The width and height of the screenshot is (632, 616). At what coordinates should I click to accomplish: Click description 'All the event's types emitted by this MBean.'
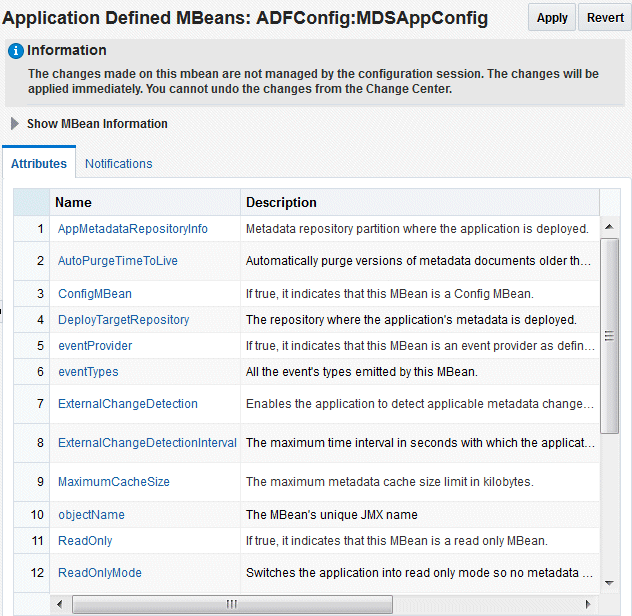click(x=362, y=371)
